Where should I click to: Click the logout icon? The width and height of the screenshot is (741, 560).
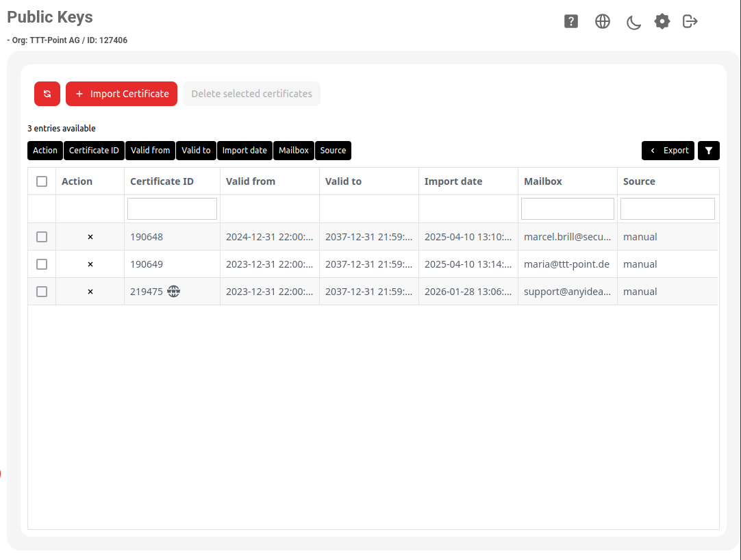click(x=690, y=21)
